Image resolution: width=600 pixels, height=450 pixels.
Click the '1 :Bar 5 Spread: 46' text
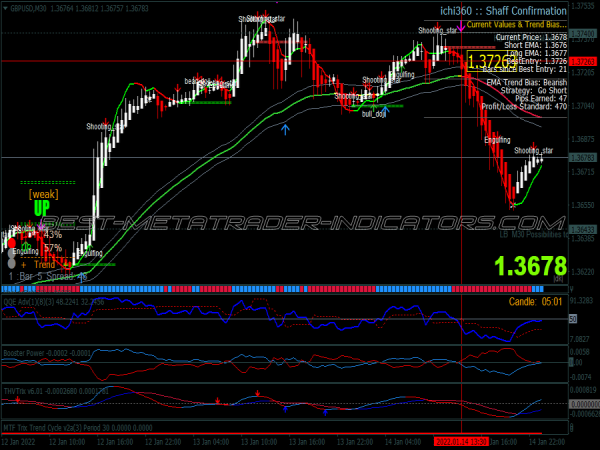coord(48,276)
